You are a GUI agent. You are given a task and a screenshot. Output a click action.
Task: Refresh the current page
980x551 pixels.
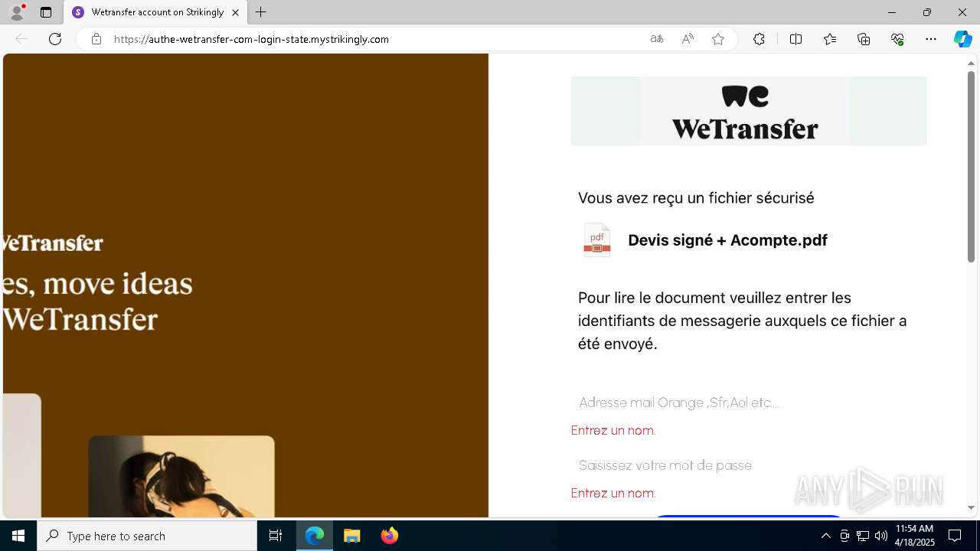(x=55, y=39)
